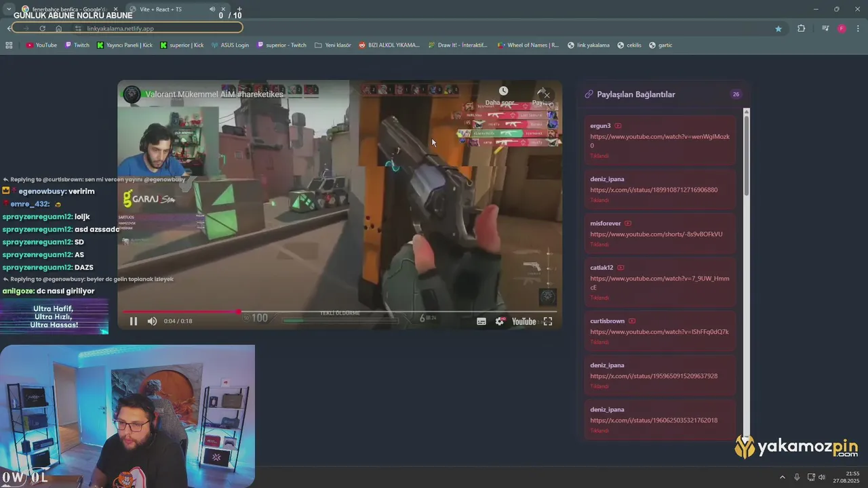Open the cekilis bookmark
The width and height of the screenshot is (868, 488).
(x=629, y=45)
